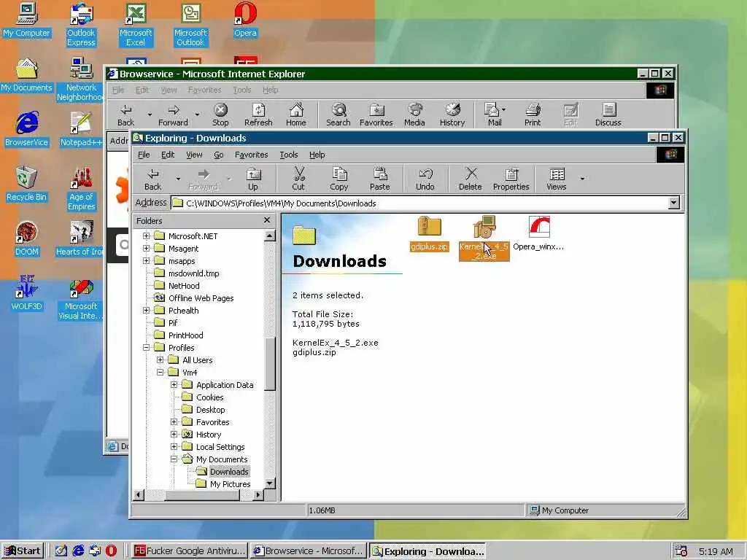The height and width of the screenshot is (560, 747).
Task: Open the Edit menu in Exploring window
Action: (x=168, y=155)
